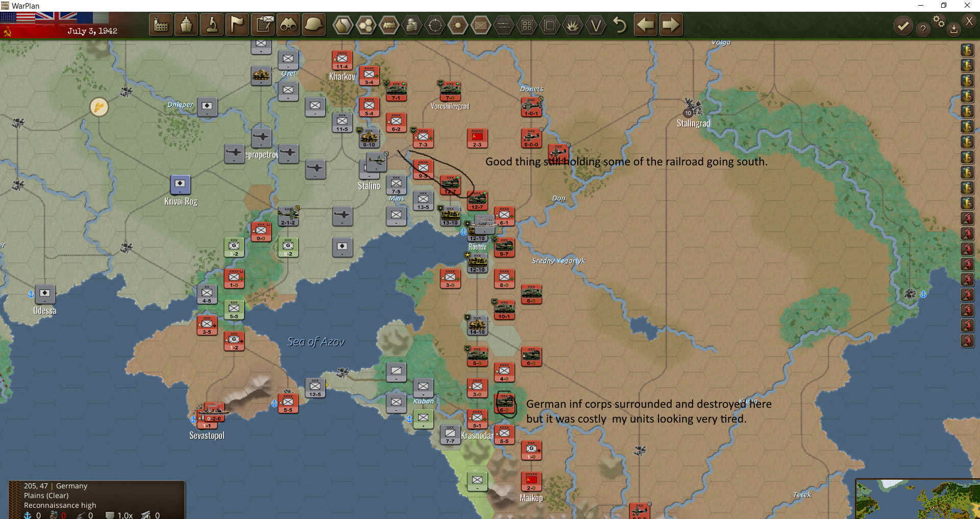Viewport: 980px width, 519px height.
Task: Select the 7-7 unit west of Krasnodar
Action: click(x=450, y=434)
